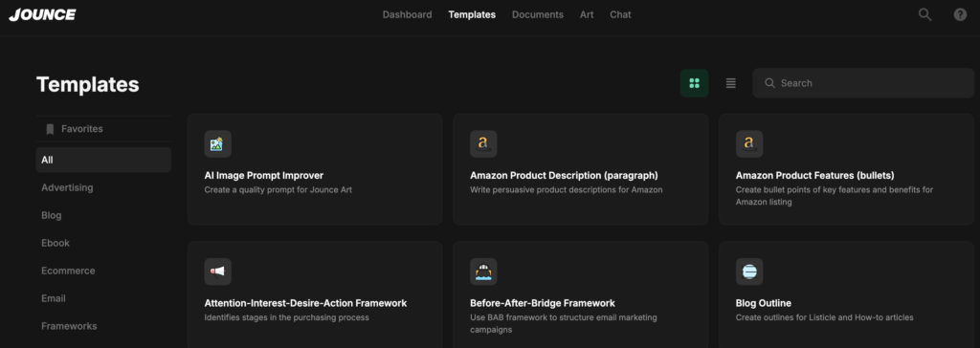Click the search magnifier icon in header
Image resolution: width=980 pixels, height=348 pixels.
pyautogui.click(x=924, y=14)
